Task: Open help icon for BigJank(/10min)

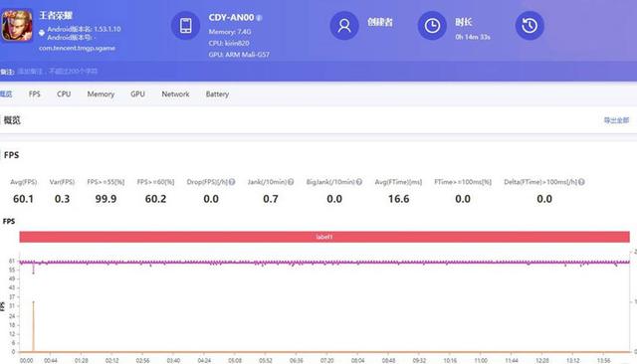Action: pos(359,182)
